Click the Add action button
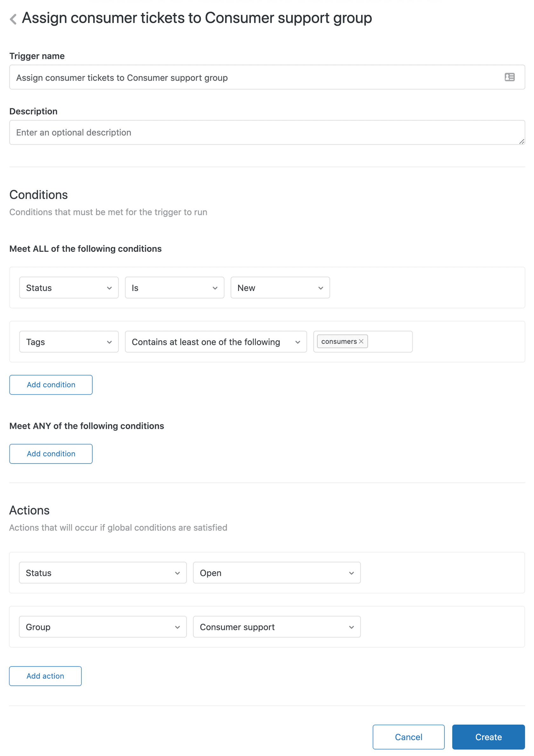 click(45, 676)
